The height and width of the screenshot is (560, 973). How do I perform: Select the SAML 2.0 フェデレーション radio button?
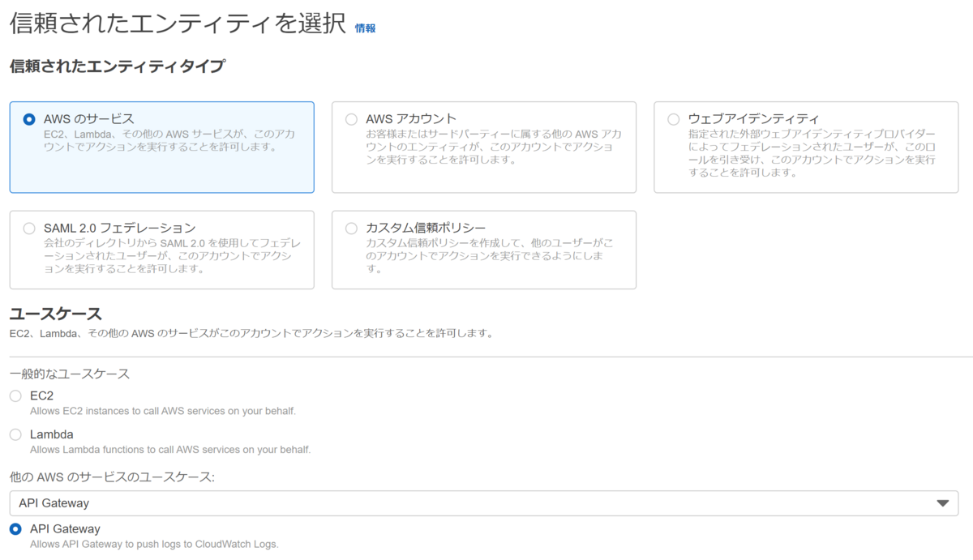[x=30, y=229]
